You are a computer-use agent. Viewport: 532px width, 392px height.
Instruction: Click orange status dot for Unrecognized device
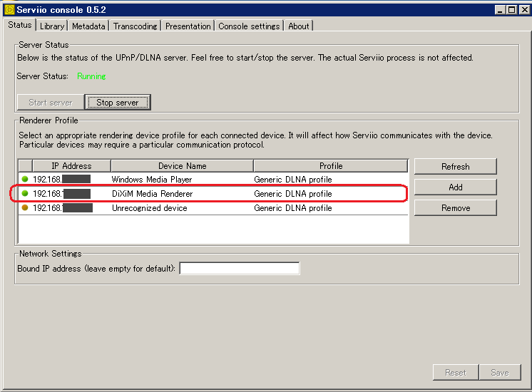(25, 208)
